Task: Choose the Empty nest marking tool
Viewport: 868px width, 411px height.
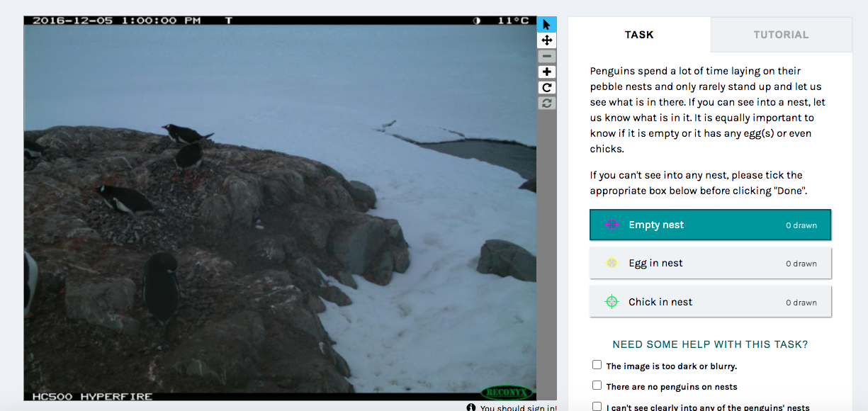Action: point(710,225)
